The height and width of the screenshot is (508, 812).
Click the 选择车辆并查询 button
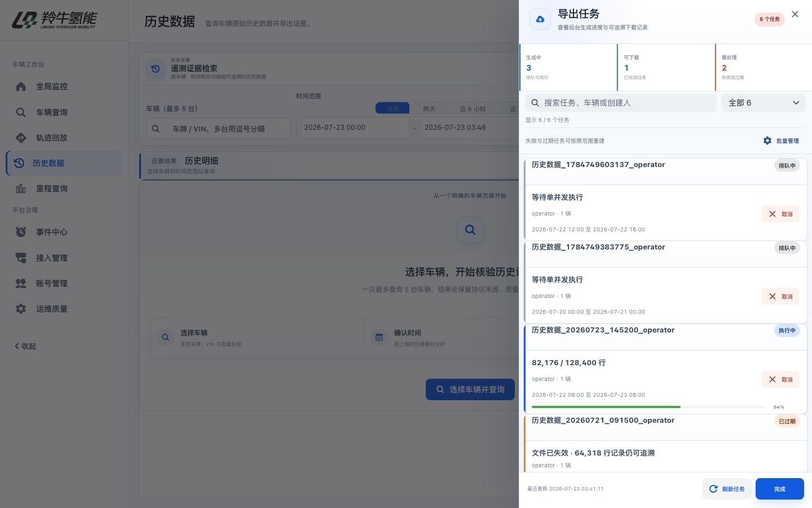[470, 389]
